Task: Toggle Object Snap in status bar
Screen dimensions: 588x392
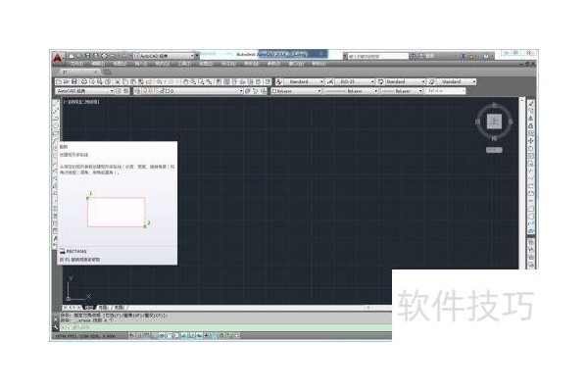Action: coord(170,336)
